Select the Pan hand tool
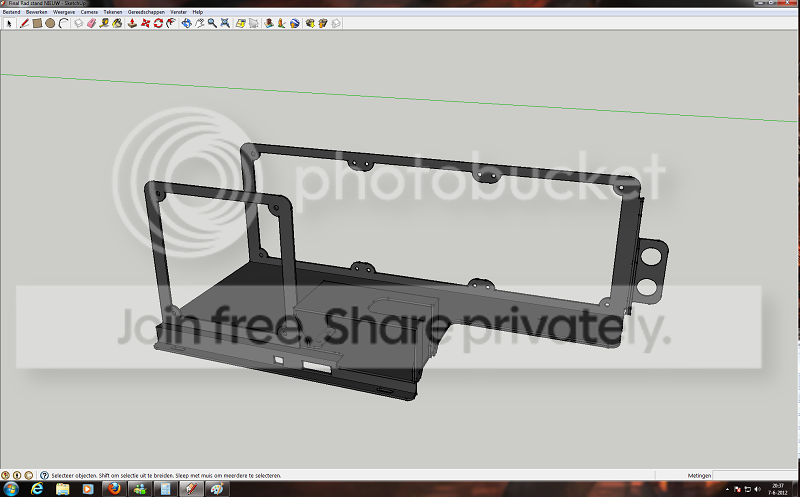Screen dimensions: 800x497 [x=199, y=23]
